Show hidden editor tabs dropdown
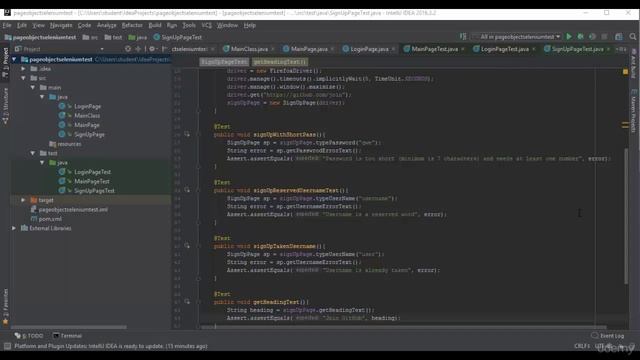The image size is (640, 360). [x=621, y=49]
